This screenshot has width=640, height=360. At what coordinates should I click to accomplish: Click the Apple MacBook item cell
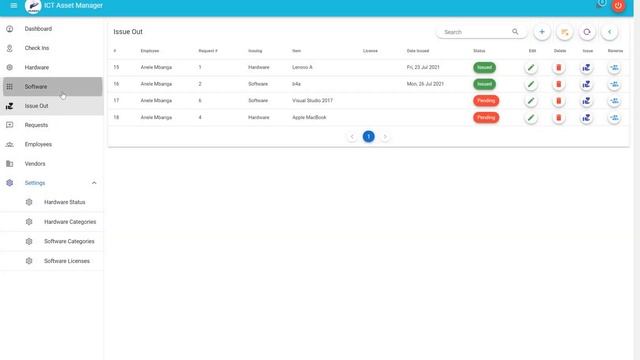309,118
